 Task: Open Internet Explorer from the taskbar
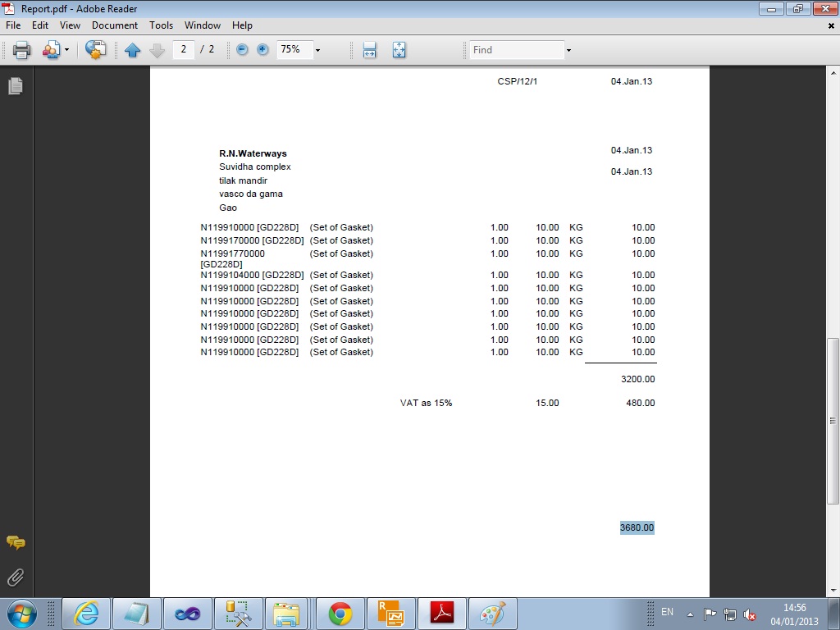point(86,614)
